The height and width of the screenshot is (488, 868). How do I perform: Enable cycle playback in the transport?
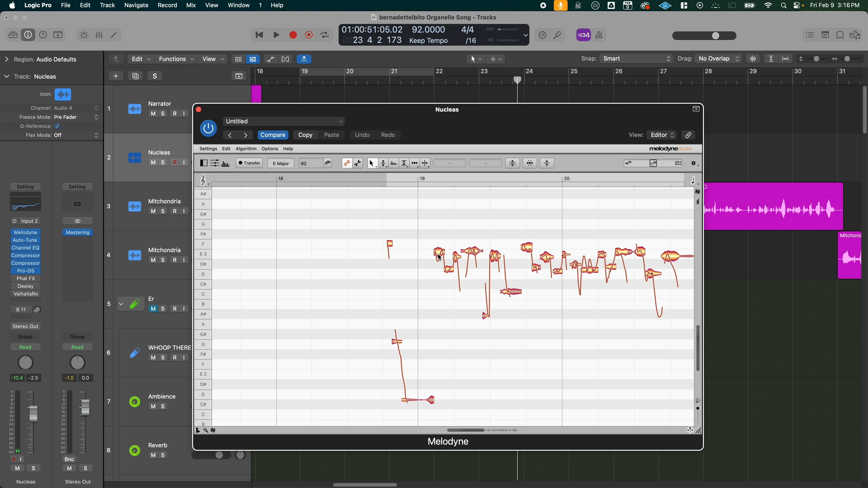[325, 35]
